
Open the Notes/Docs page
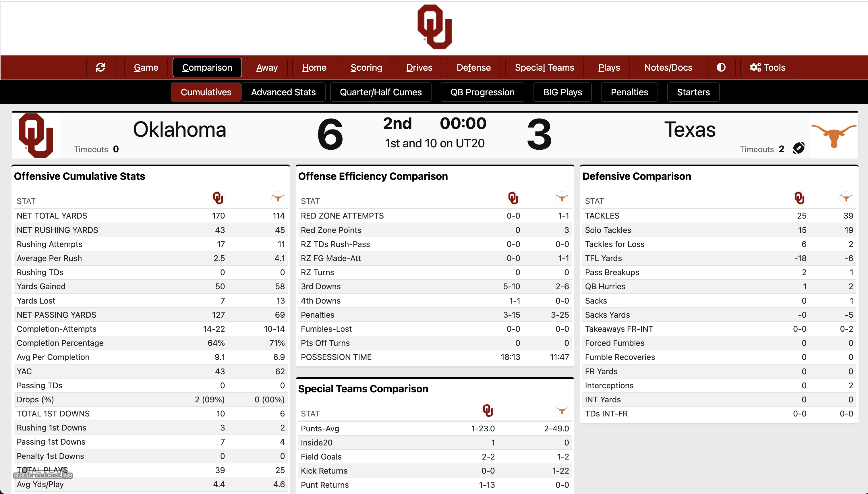coord(668,67)
